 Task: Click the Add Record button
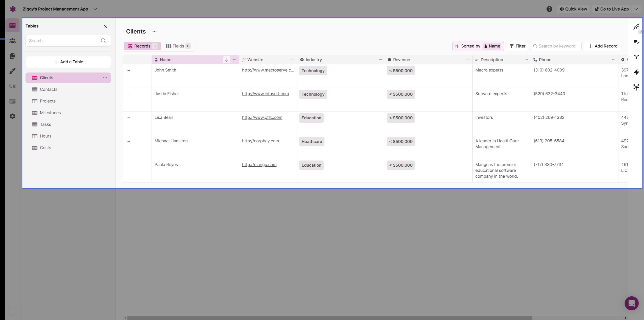click(603, 46)
